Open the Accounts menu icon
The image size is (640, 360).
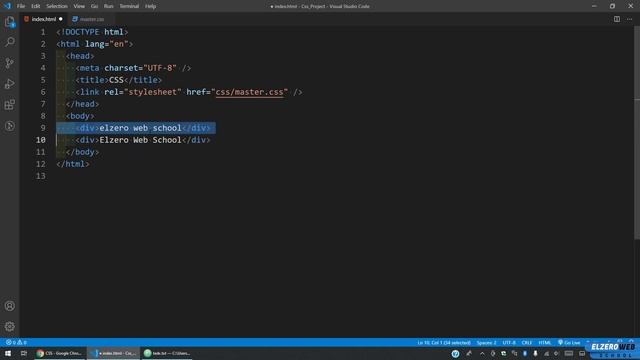10,306
